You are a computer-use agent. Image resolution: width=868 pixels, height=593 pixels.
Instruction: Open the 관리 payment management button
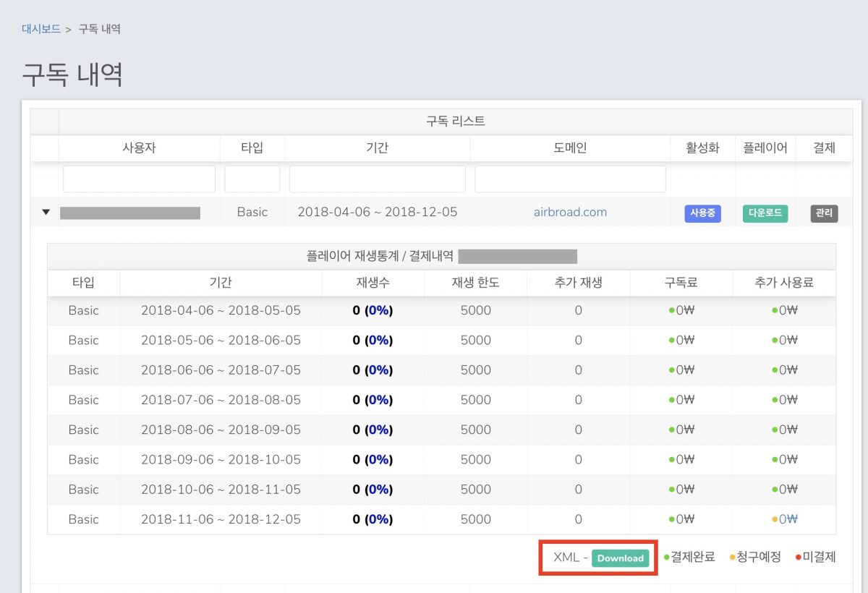tap(824, 213)
